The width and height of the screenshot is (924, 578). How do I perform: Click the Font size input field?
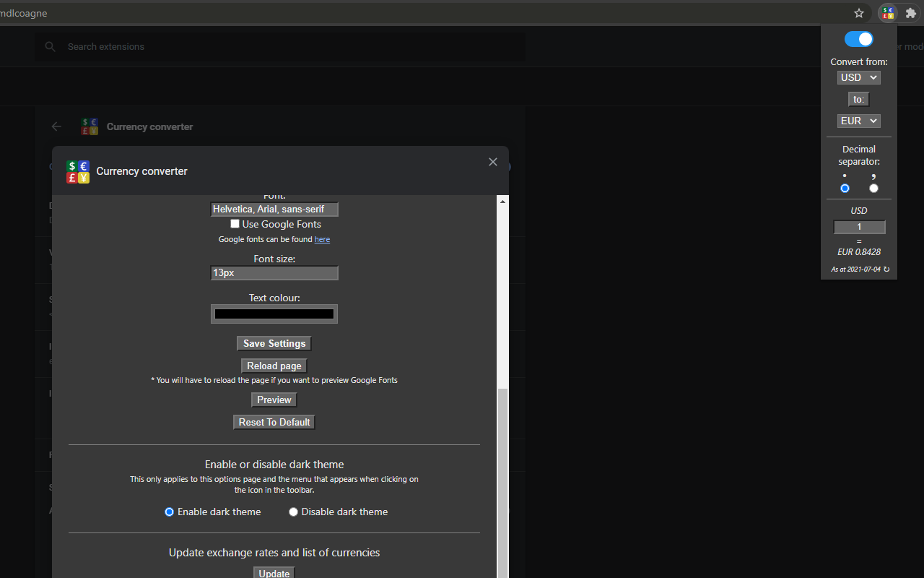click(274, 273)
